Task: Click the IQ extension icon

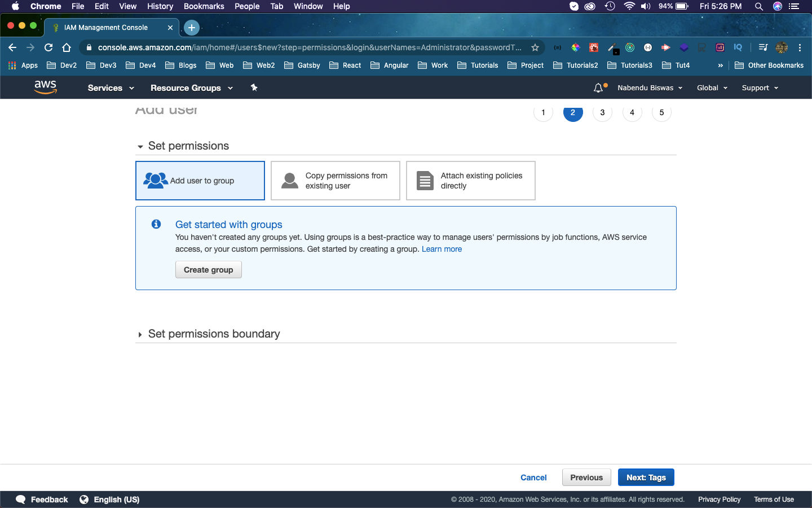Action: click(x=738, y=47)
